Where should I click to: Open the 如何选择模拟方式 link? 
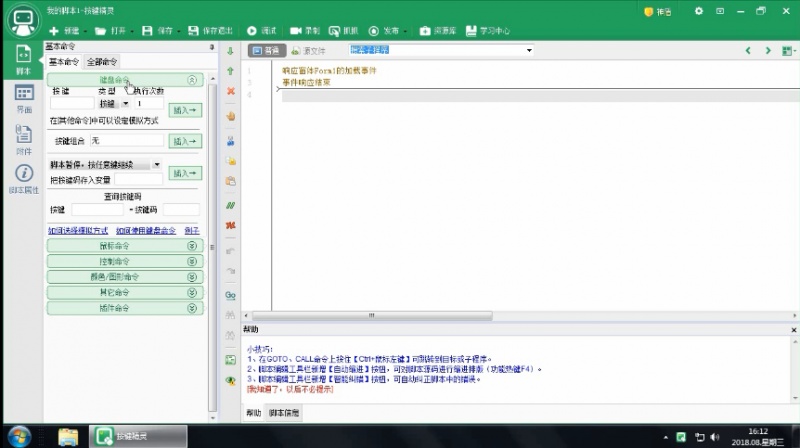point(78,231)
